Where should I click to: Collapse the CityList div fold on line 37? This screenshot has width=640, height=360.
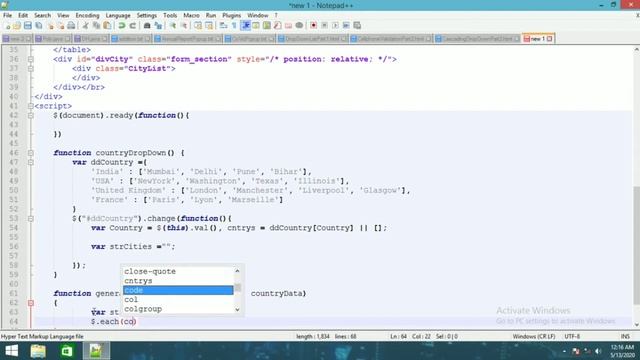31,69
